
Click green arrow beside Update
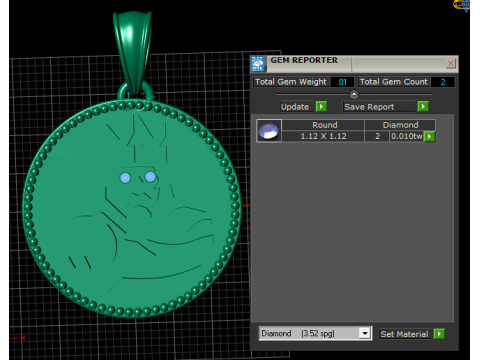(321, 107)
